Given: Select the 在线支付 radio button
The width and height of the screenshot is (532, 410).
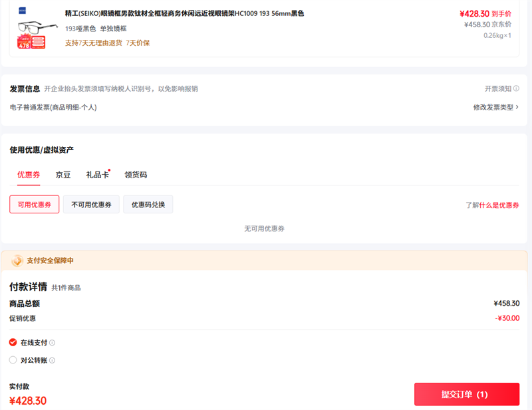Looking at the screenshot, I should point(13,343).
